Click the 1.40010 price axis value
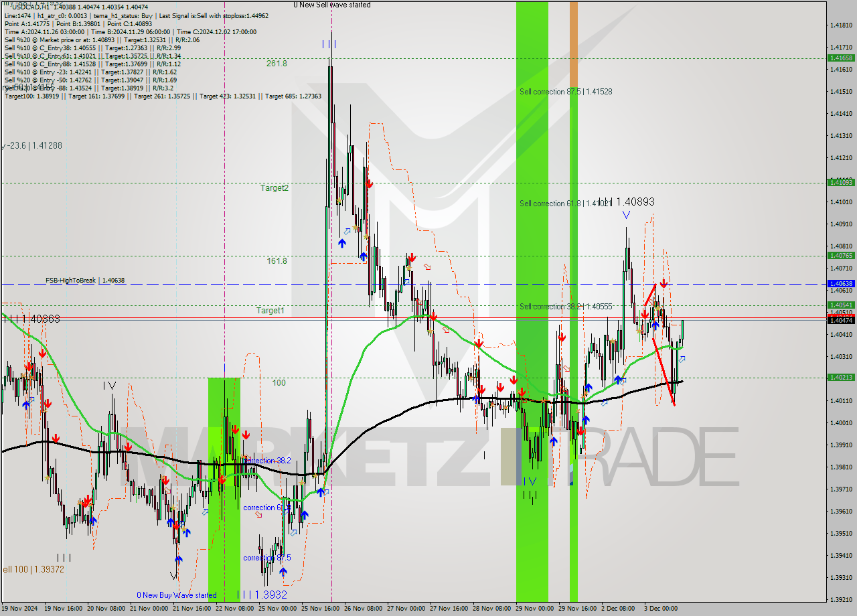Image resolution: width=857 pixels, height=616 pixels. (x=841, y=423)
